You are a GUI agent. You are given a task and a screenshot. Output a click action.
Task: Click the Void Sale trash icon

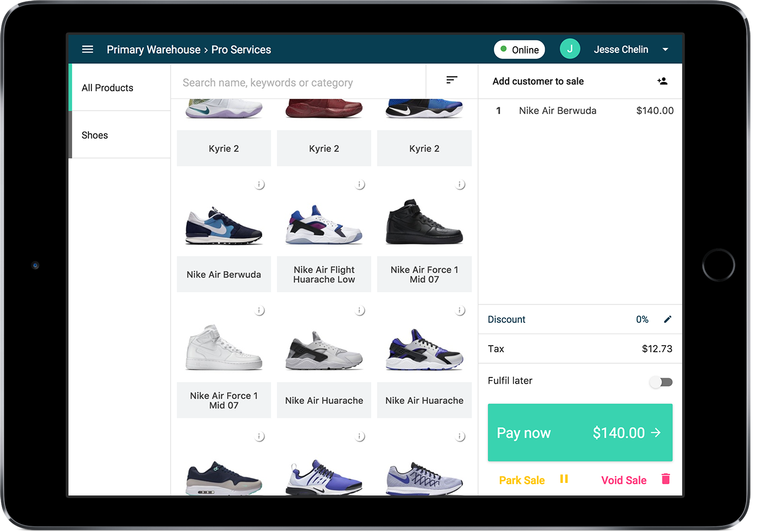click(666, 479)
